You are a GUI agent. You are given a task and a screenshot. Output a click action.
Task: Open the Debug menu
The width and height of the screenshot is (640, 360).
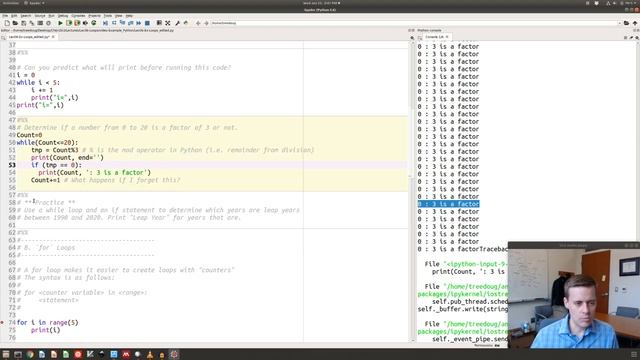coord(63,16)
